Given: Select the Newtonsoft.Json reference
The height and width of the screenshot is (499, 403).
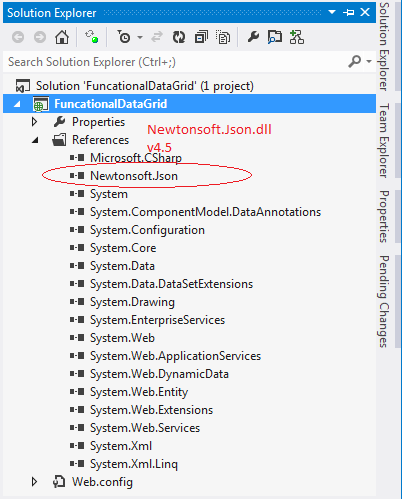Looking at the screenshot, I should click(x=134, y=176).
